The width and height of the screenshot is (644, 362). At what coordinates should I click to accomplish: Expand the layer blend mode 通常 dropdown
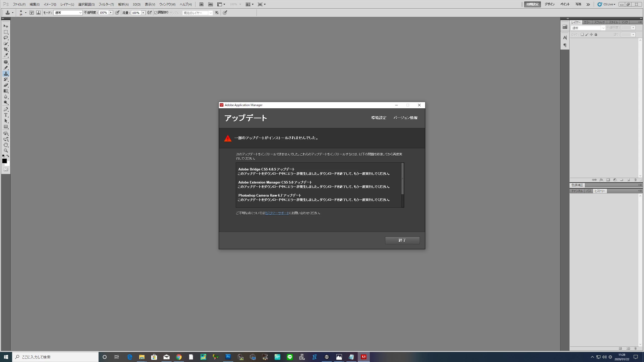[x=588, y=28]
